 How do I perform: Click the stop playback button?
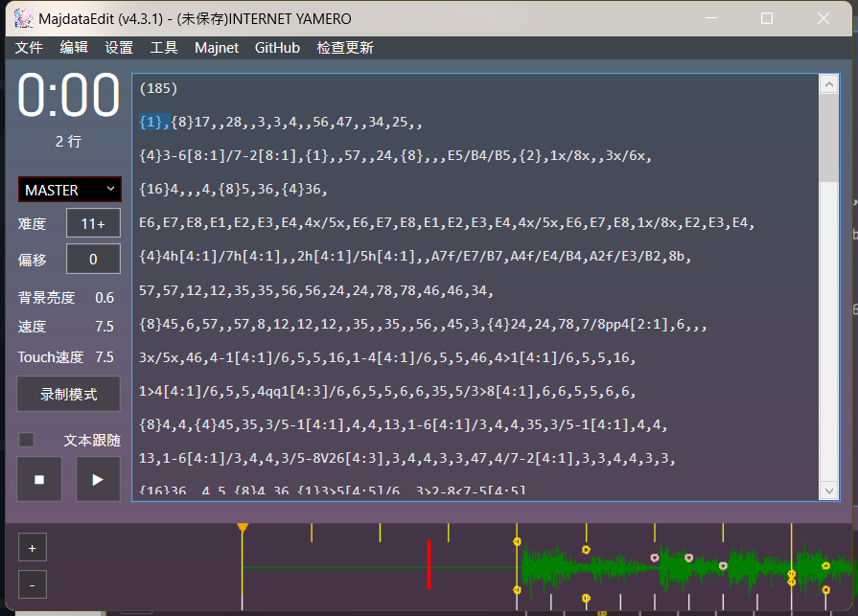[x=39, y=479]
